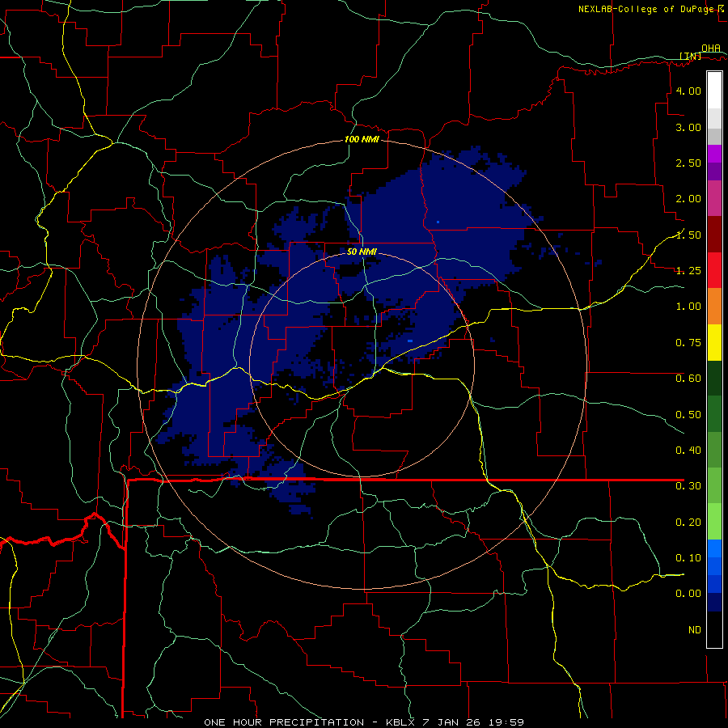728x728 pixels.
Task: Click the 0.40 legend value
Action: 688,451
